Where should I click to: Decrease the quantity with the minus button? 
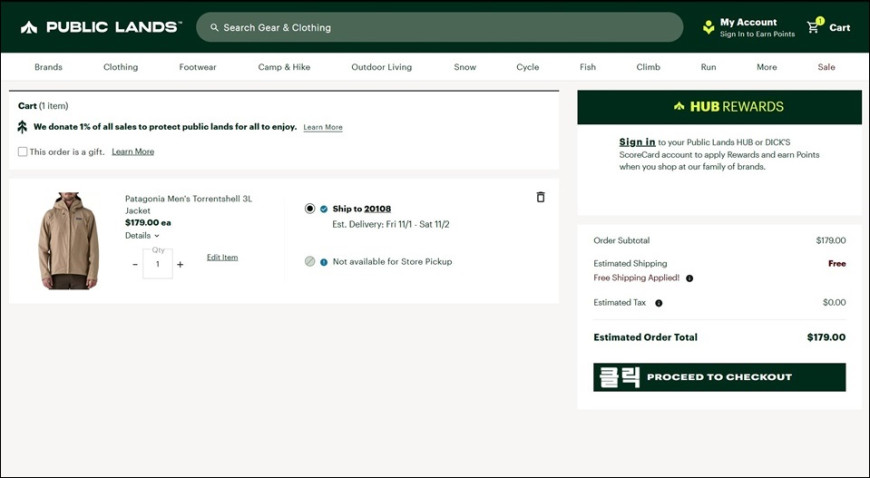pyautogui.click(x=135, y=265)
